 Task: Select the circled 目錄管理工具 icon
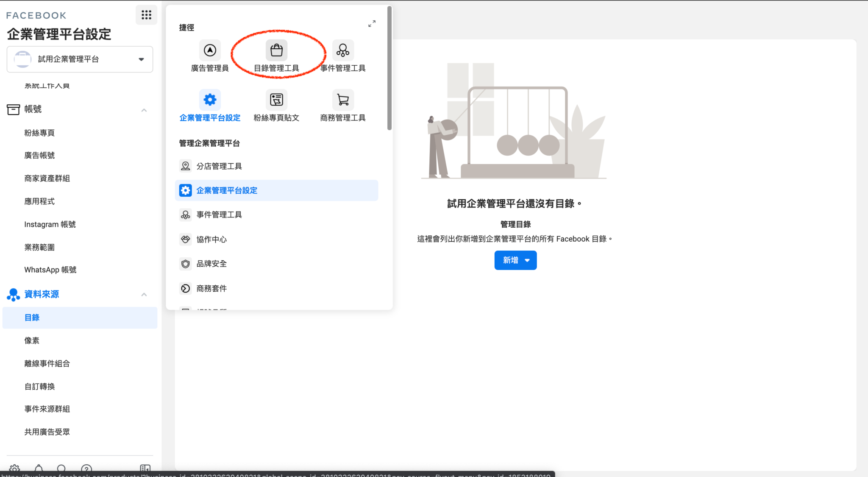point(276,50)
